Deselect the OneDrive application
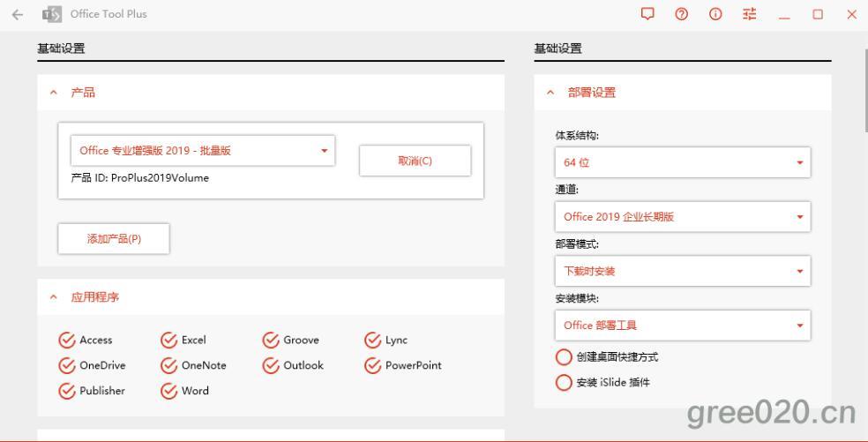This screenshot has height=442, width=868. click(x=67, y=365)
